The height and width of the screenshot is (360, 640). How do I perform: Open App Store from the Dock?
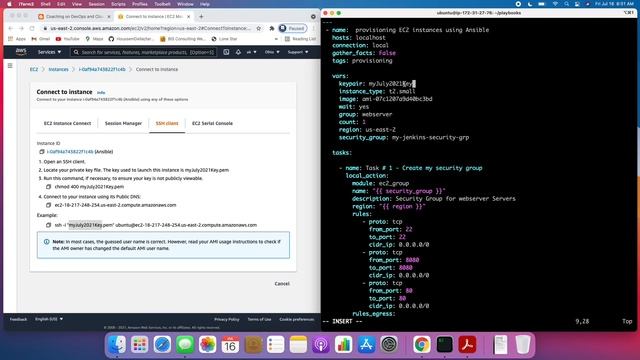(x=366, y=344)
